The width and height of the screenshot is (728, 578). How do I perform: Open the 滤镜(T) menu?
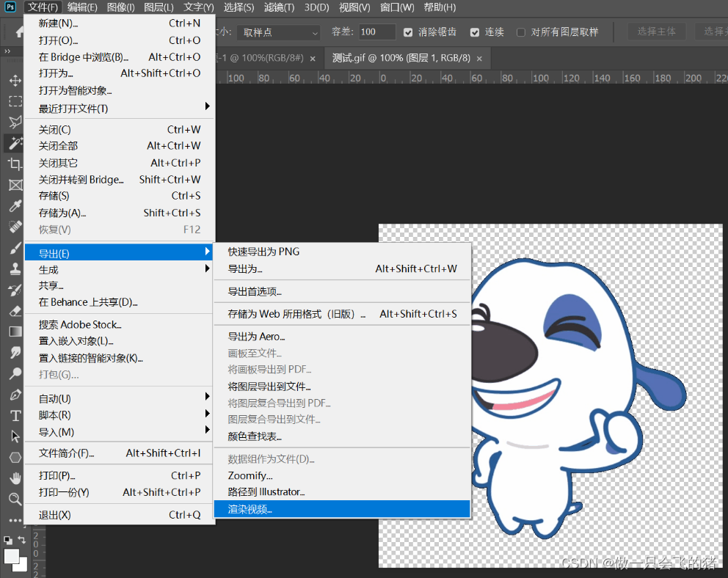[279, 7]
